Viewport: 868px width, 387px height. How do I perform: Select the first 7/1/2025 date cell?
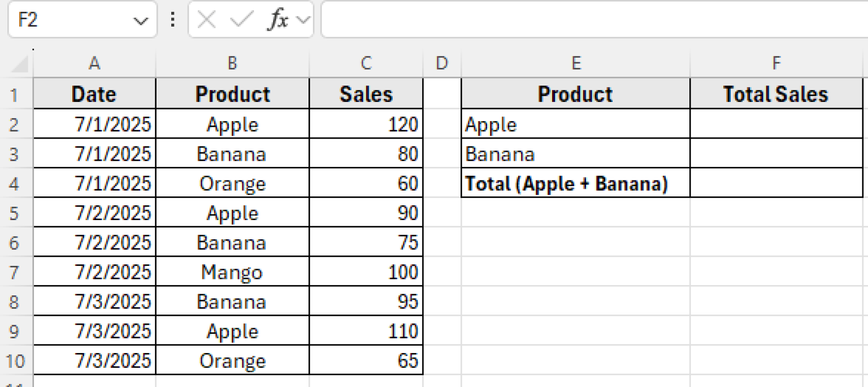pos(94,124)
